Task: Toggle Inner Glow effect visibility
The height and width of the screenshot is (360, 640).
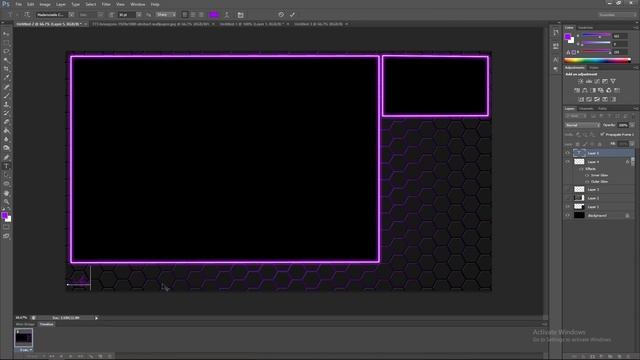Action: [587, 176]
